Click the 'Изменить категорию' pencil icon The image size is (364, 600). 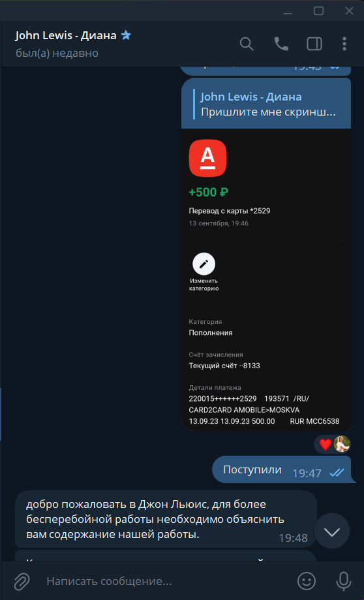pos(204,264)
